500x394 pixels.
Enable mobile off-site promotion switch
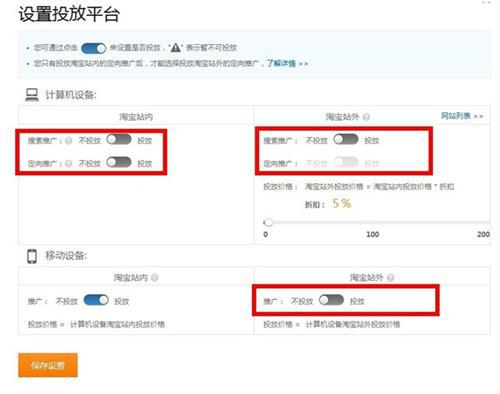pos(331,300)
